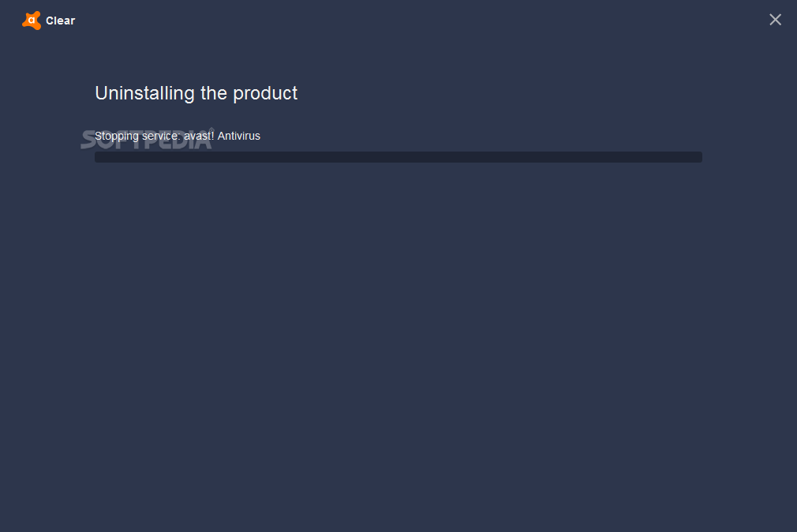
Task: Click the uninstall progress bar
Action: tap(398, 156)
